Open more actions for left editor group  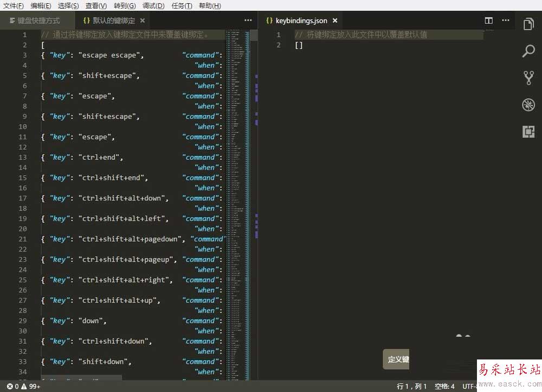click(x=248, y=21)
